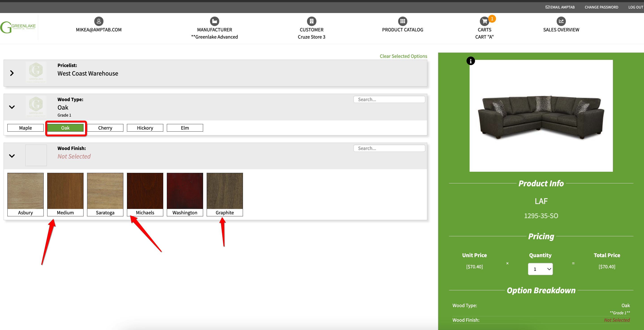644x330 pixels.
Task: Open the Manufacturer factory icon
Action: (x=214, y=21)
